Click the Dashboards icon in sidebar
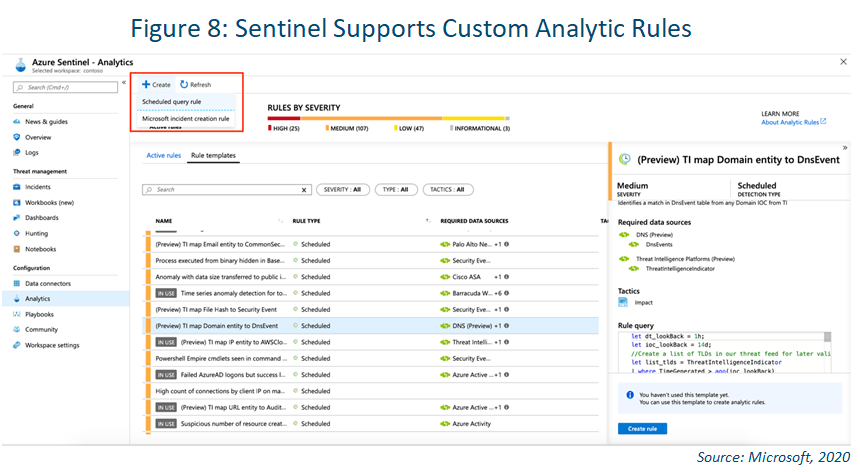The width and height of the screenshot is (860, 472). 16,218
